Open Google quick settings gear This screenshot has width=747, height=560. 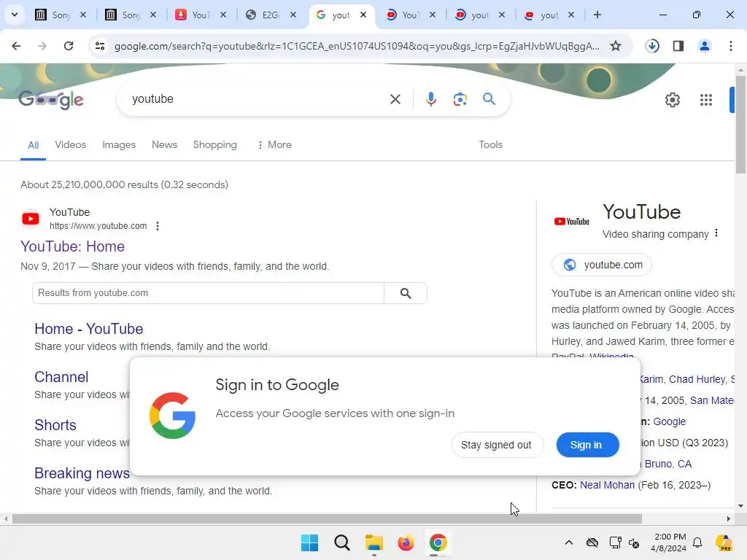(x=672, y=99)
